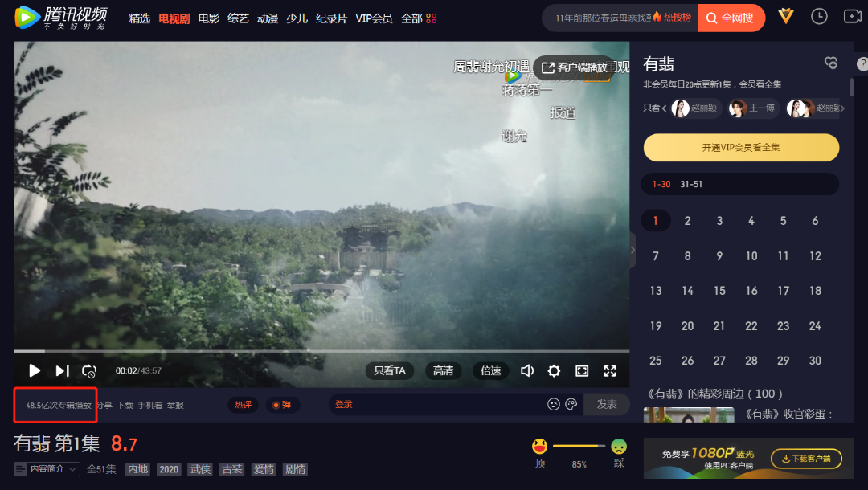This screenshot has height=490, width=868.
Task: Open the 倍速 playback speed menu
Action: click(491, 370)
